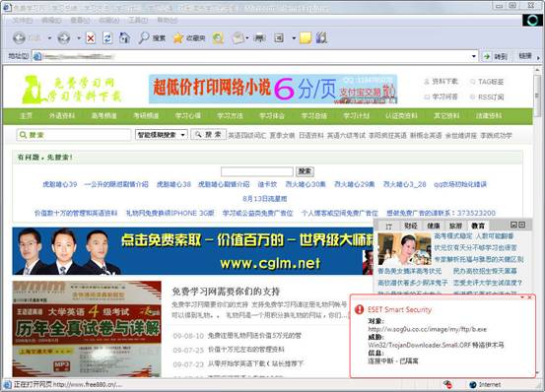Image resolution: width=545 pixels, height=392 pixels.
Task: Open the Mail toolbar dropdown arrow
Action: [247, 37]
